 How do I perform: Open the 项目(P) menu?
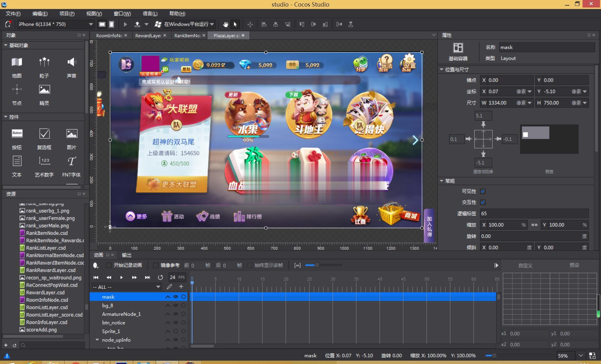pyautogui.click(x=67, y=14)
